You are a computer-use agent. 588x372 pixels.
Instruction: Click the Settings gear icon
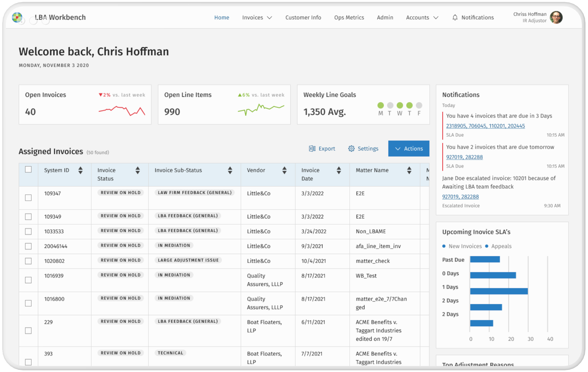[x=351, y=149]
